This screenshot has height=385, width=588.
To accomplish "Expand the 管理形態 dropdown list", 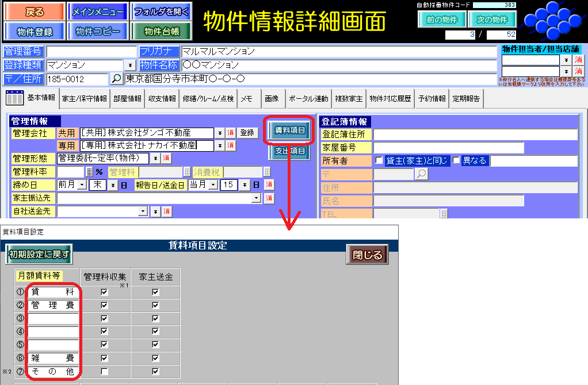I will [155, 158].
